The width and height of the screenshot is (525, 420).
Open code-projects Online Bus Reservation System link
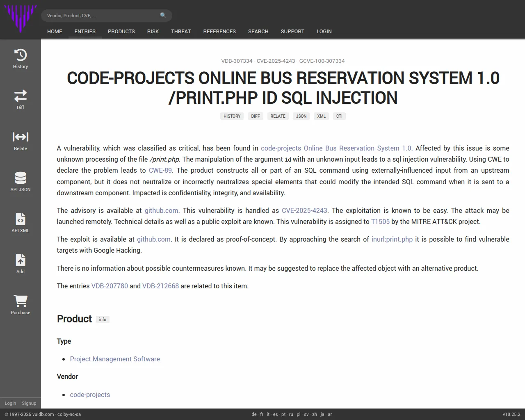coord(336,148)
